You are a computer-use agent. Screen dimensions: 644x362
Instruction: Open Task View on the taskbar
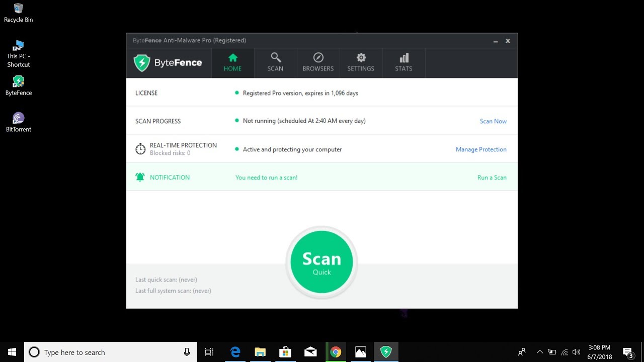[209, 352]
